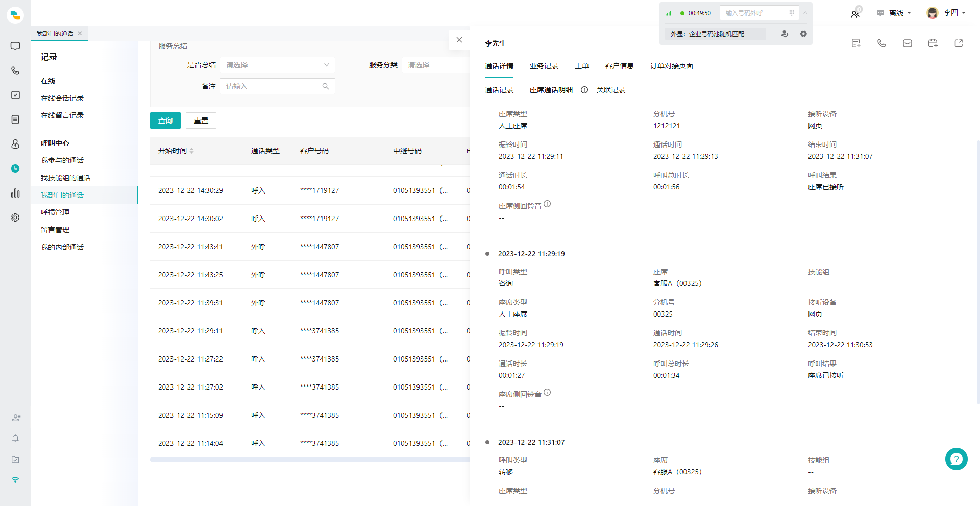Open 在线会话记录 in side menu
Image resolution: width=980 pixels, height=506 pixels.
click(62, 98)
